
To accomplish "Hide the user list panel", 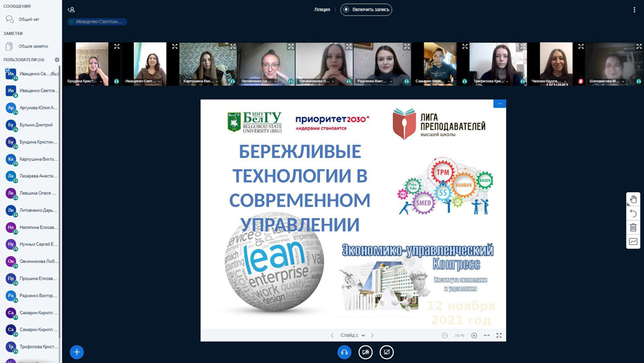I will [71, 10].
